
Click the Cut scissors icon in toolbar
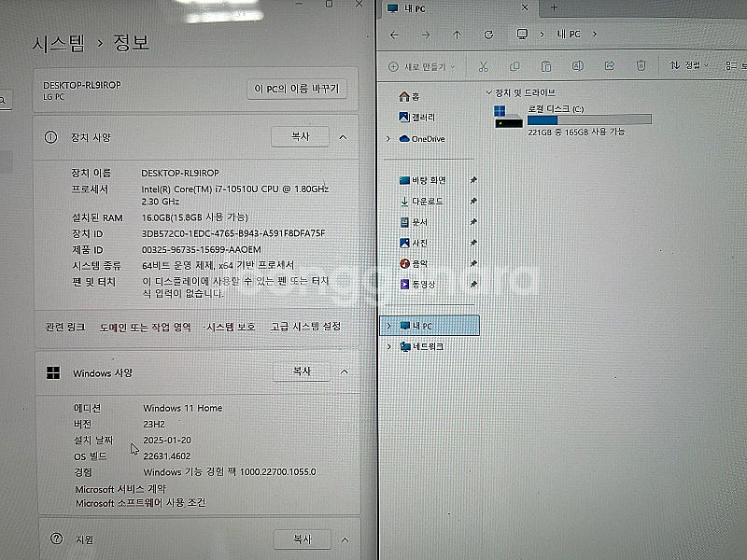point(483,66)
